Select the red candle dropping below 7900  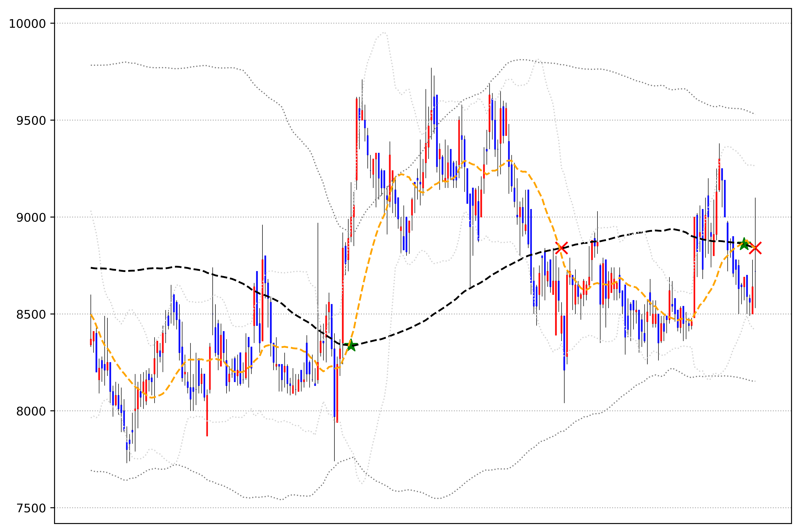(207, 416)
